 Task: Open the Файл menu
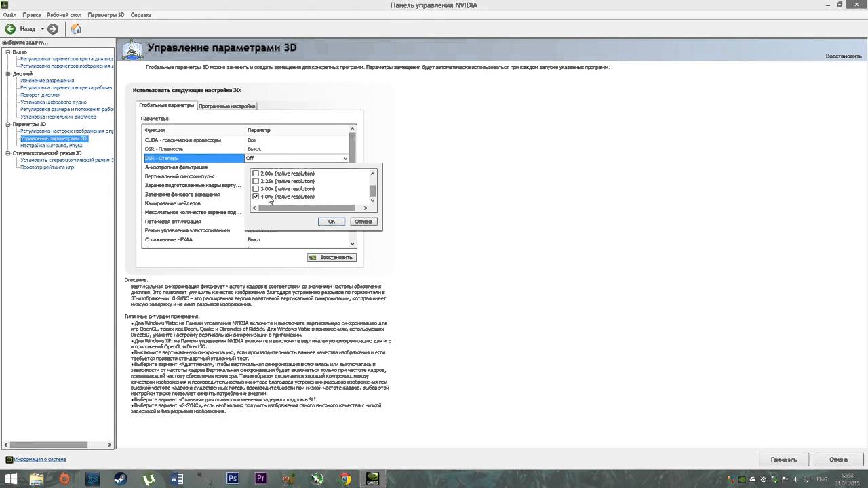tap(9, 15)
